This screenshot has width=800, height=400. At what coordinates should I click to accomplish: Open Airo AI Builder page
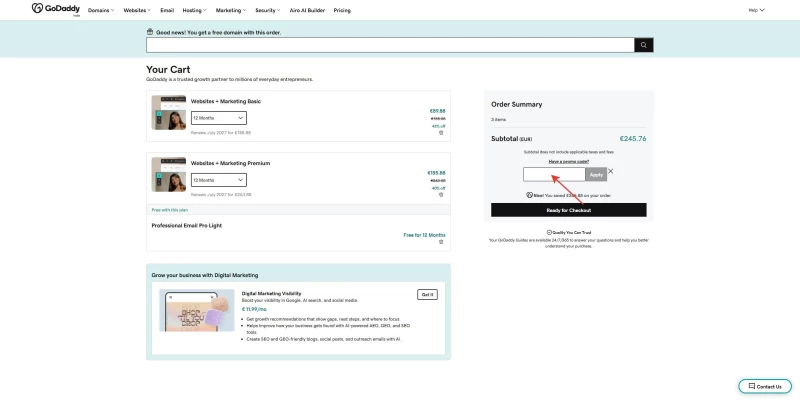point(307,10)
